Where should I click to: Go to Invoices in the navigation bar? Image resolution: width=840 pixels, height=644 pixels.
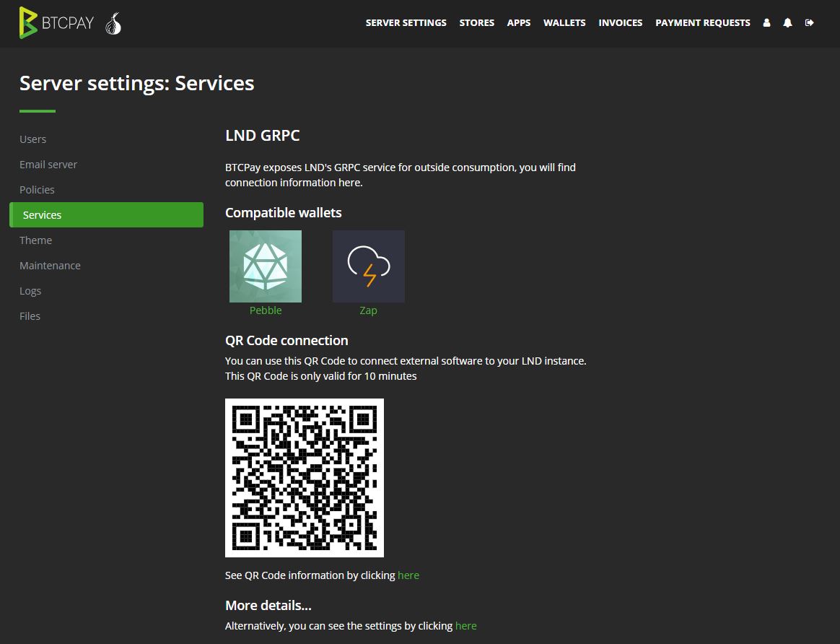click(x=621, y=22)
